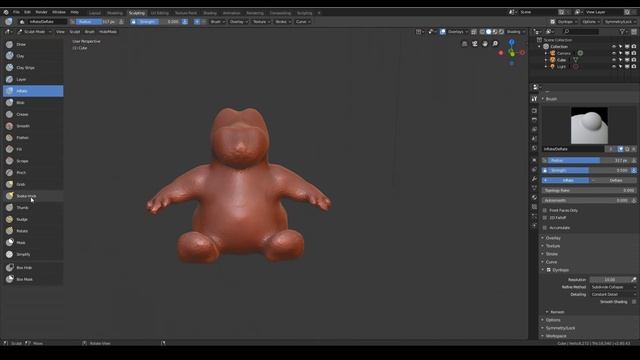640x360 pixels.
Task: Select the Box Hide tool
Action: [x=33, y=268]
